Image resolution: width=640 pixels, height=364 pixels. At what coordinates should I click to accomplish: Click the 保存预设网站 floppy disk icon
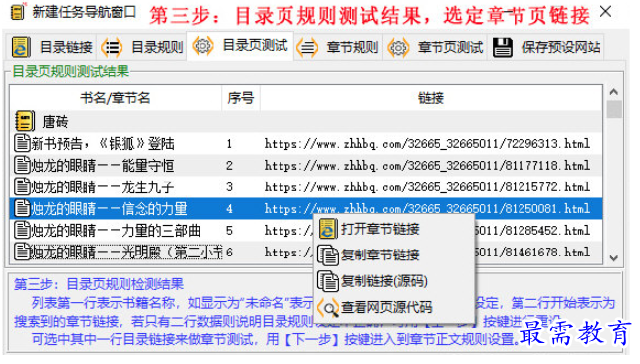[x=503, y=47]
